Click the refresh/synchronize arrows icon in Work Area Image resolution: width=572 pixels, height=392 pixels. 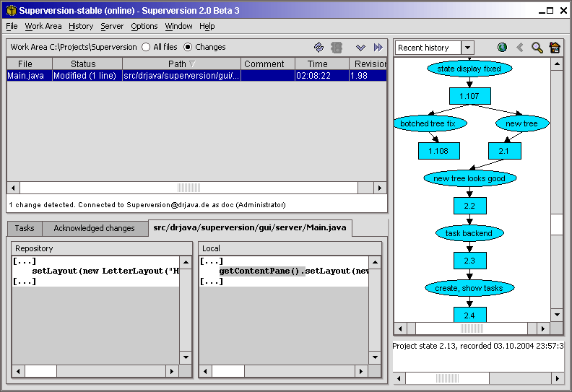318,47
